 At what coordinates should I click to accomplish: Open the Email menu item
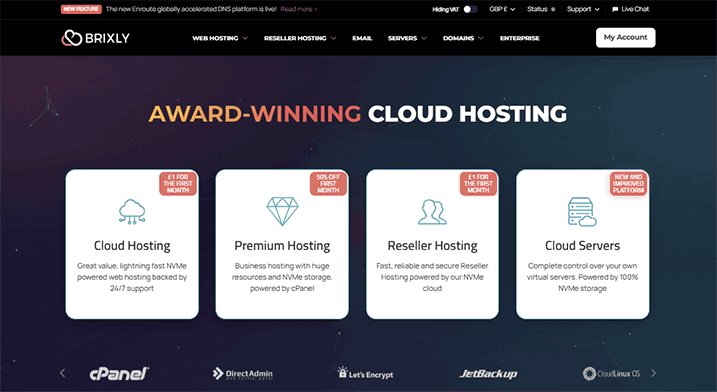click(x=362, y=38)
